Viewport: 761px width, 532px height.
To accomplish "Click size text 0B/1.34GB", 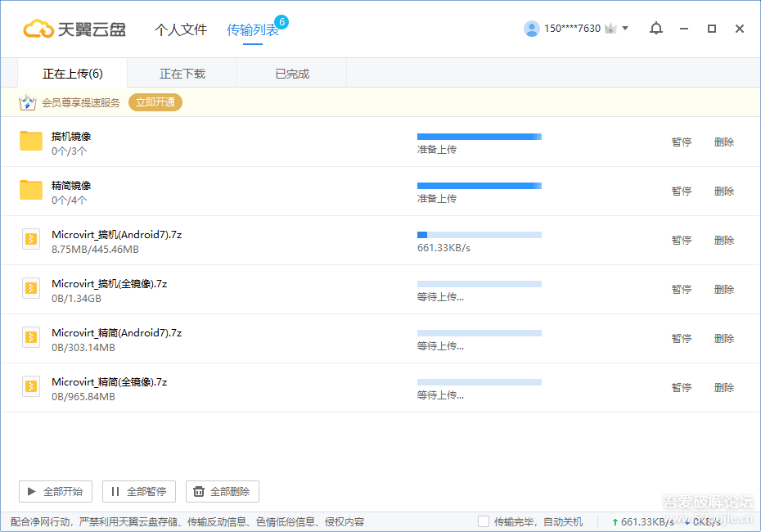I will point(77,299).
